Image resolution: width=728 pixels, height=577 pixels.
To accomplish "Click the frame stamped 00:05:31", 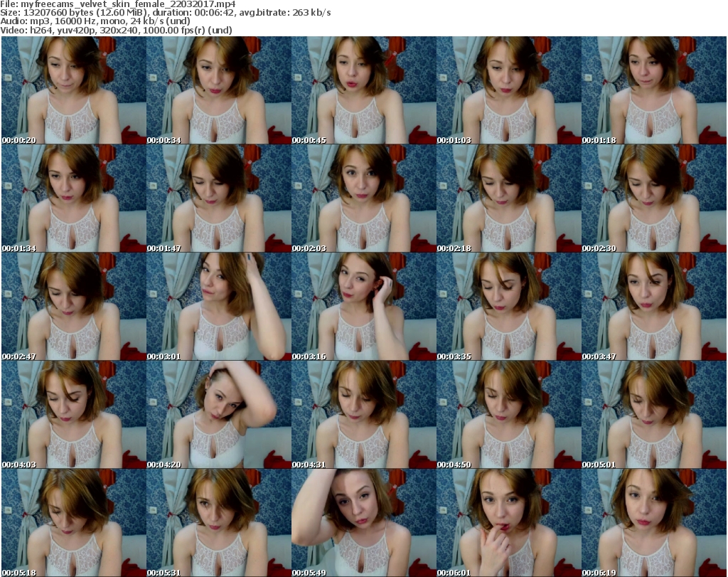I will pyautogui.click(x=219, y=523).
